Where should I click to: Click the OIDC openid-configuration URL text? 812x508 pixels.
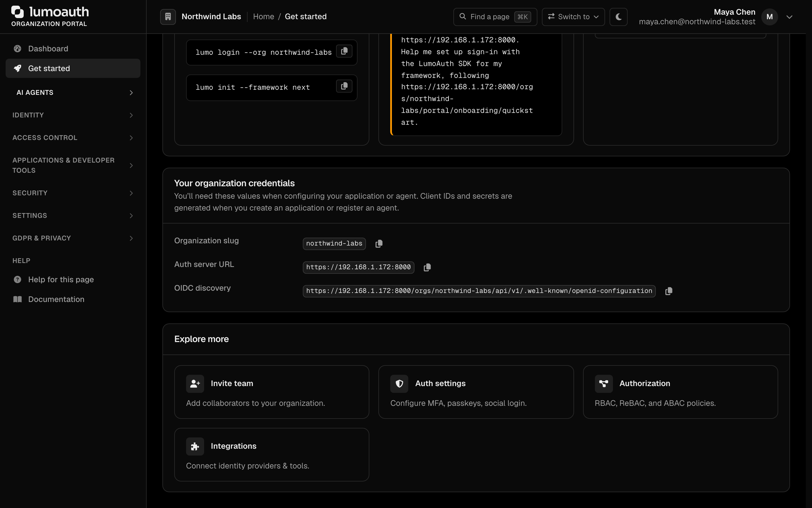click(479, 291)
